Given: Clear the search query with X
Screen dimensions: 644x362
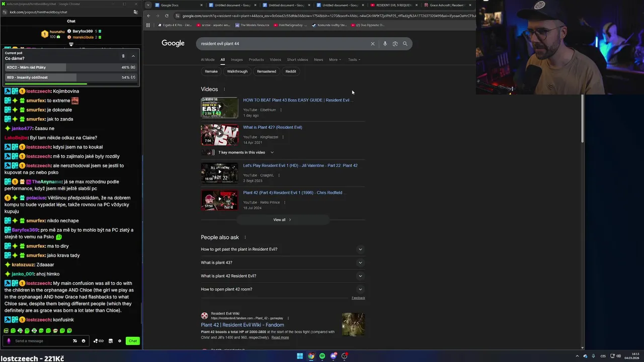Looking at the screenshot, I should click(373, 44).
